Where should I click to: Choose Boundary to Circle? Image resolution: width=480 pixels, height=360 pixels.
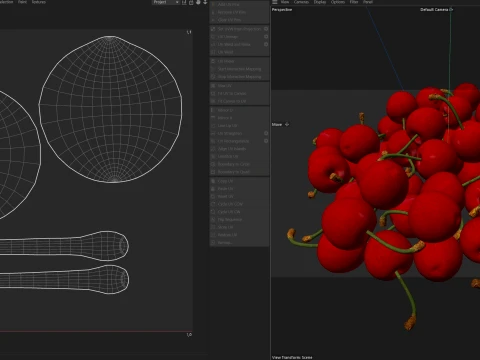239,164
